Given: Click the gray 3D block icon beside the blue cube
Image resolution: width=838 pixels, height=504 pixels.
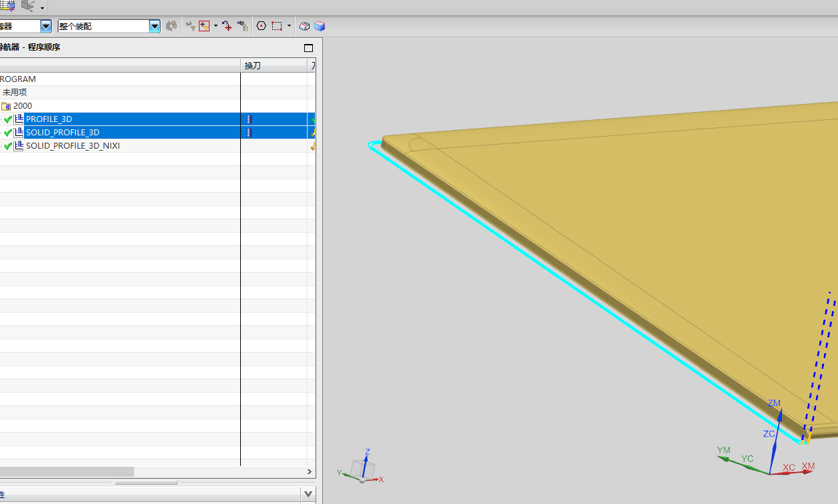Looking at the screenshot, I should 304,26.
